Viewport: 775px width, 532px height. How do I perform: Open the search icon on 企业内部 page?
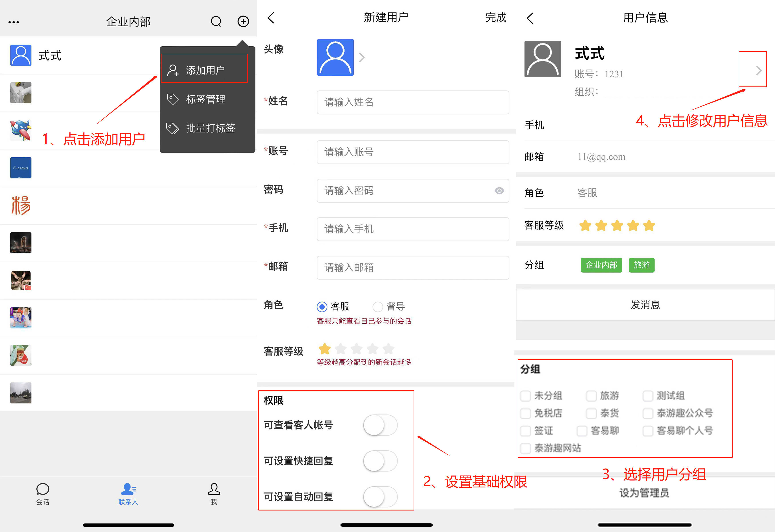[216, 21]
